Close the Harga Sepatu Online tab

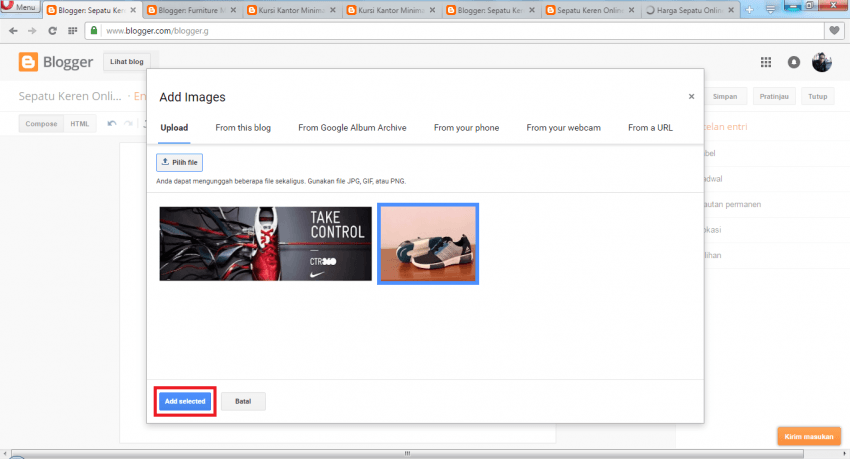pyautogui.click(x=731, y=10)
